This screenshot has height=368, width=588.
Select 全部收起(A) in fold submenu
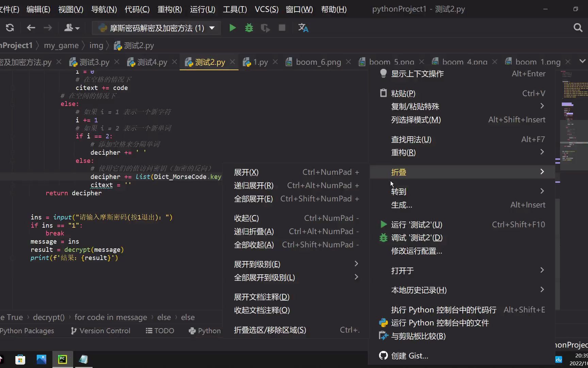(x=296, y=245)
